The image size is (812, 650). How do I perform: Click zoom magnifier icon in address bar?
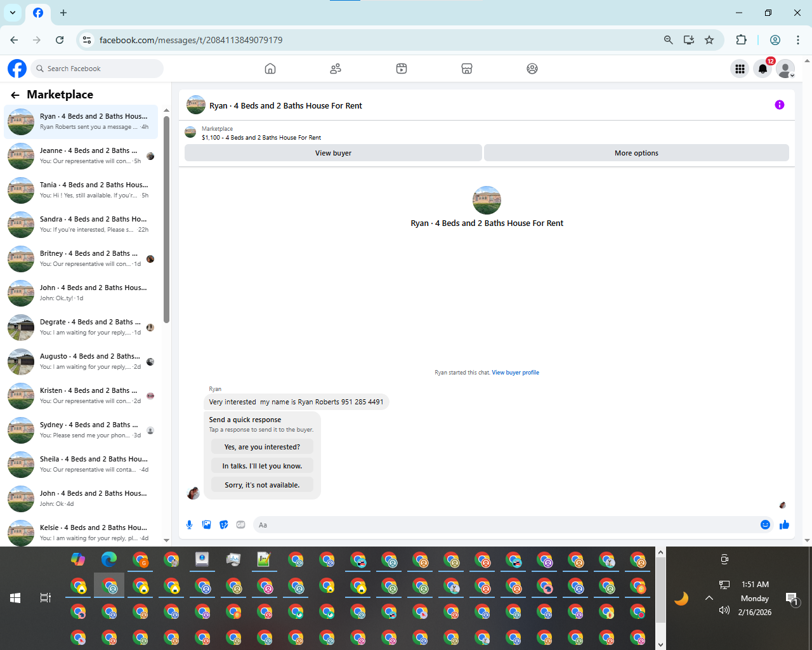668,40
